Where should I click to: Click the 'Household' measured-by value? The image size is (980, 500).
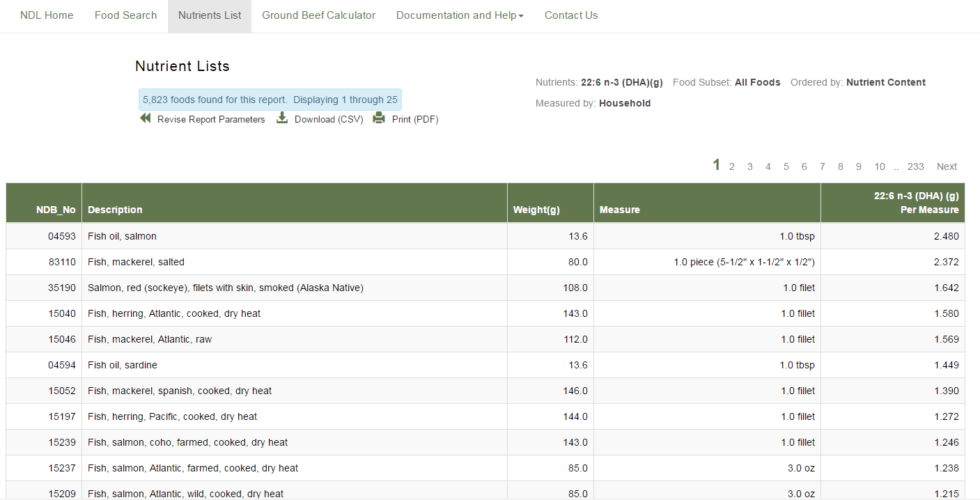(625, 103)
